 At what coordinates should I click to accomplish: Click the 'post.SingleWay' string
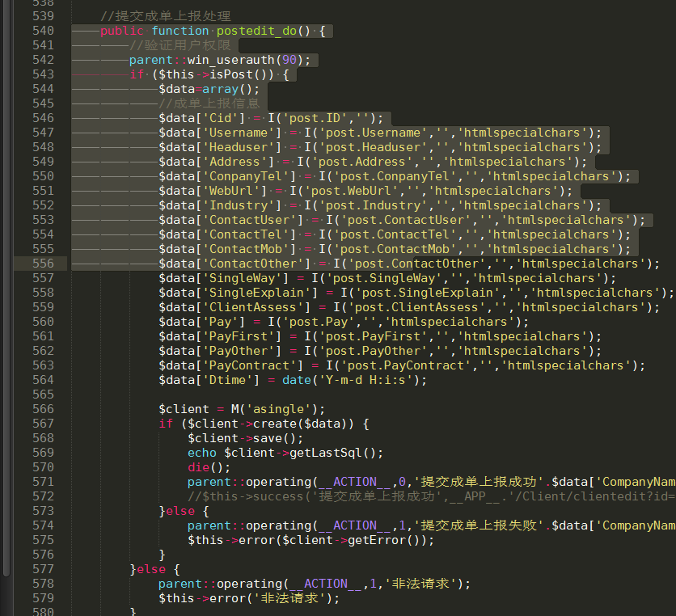[x=387, y=278]
